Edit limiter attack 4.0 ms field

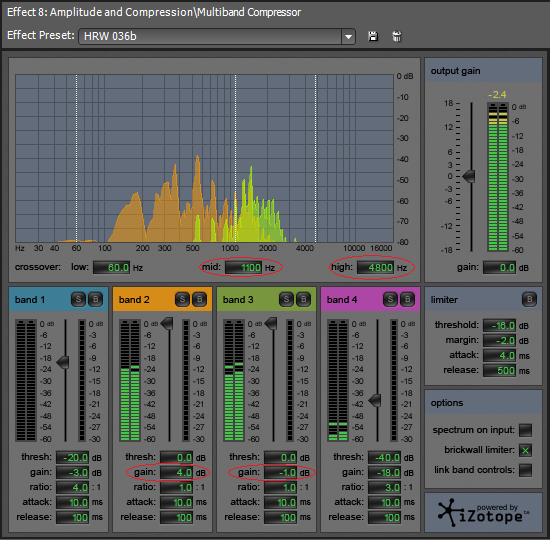499,355
